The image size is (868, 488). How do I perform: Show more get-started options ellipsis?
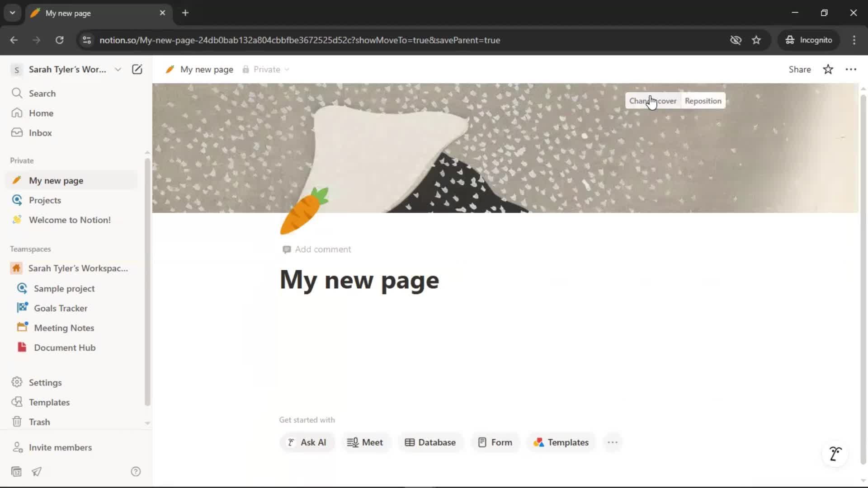pos(613,442)
